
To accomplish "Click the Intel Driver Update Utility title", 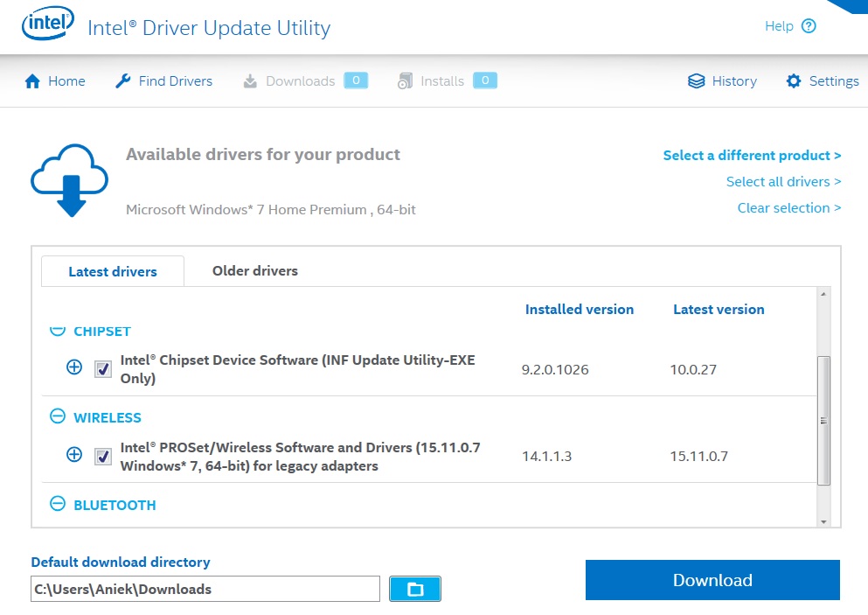I will [x=209, y=28].
